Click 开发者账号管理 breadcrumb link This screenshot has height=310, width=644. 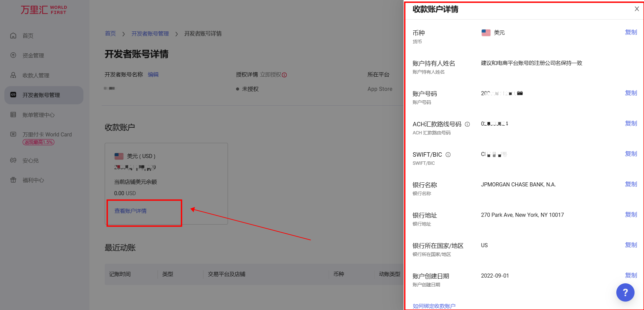point(150,33)
